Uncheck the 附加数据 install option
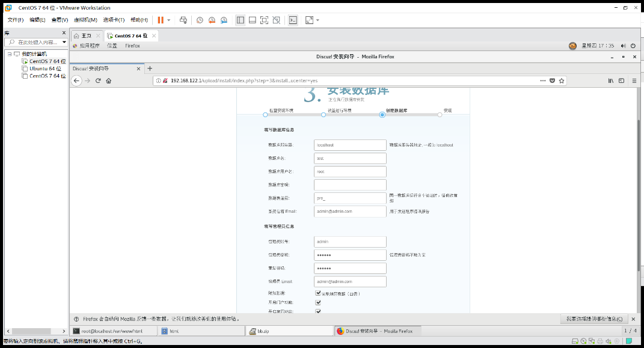644x348 pixels. (x=318, y=293)
